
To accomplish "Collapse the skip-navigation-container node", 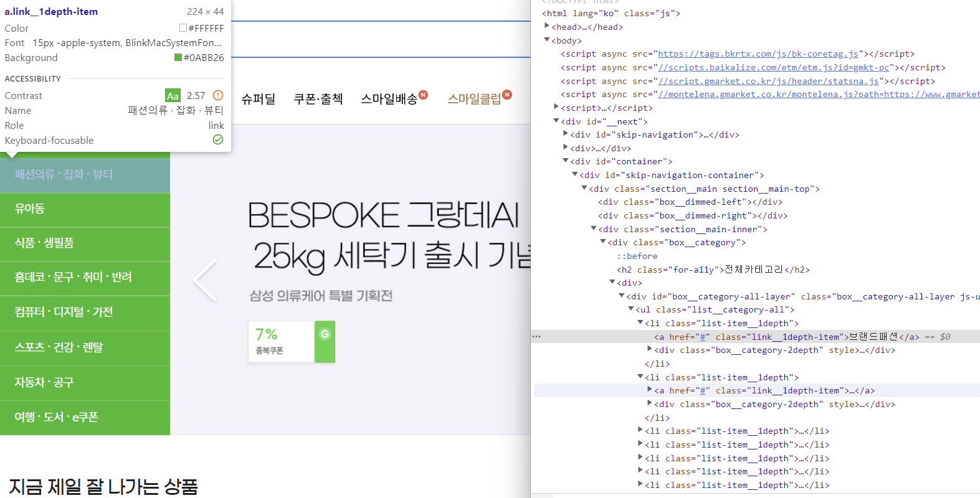I will click(575, 174).
